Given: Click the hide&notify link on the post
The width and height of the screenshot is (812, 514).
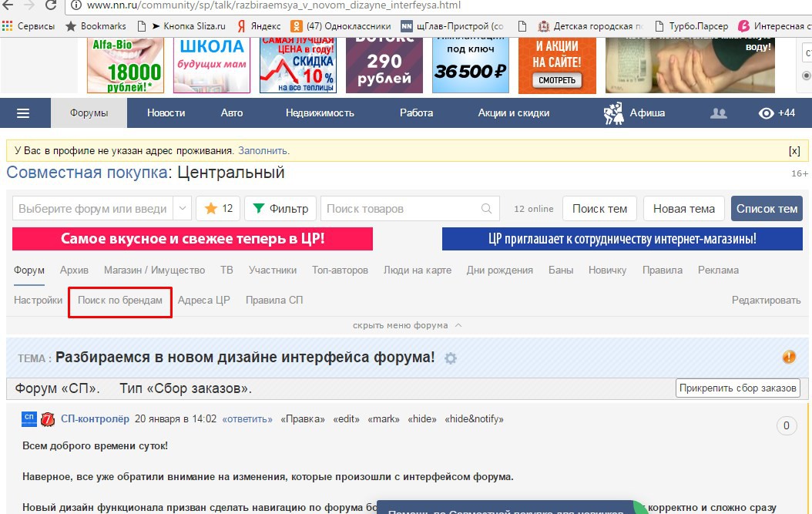Looking at the screenshot, I should coord(474,419).
